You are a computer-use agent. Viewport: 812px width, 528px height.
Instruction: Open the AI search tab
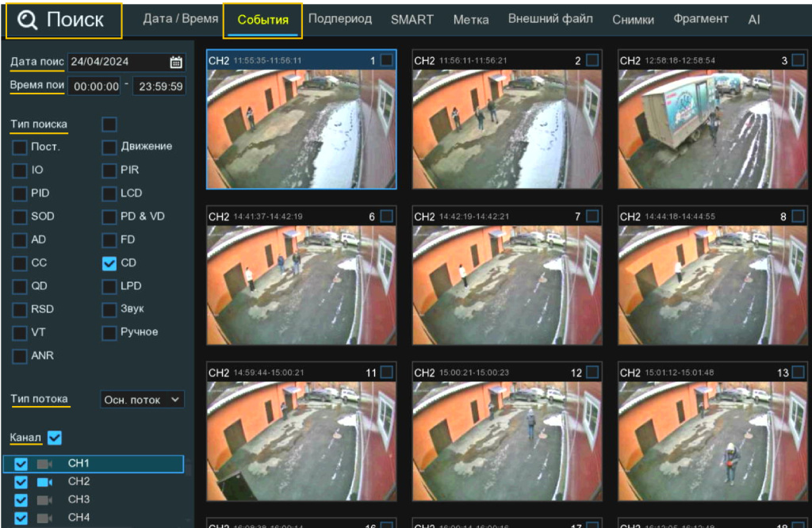pyautogui.click(x=753, y=20)
